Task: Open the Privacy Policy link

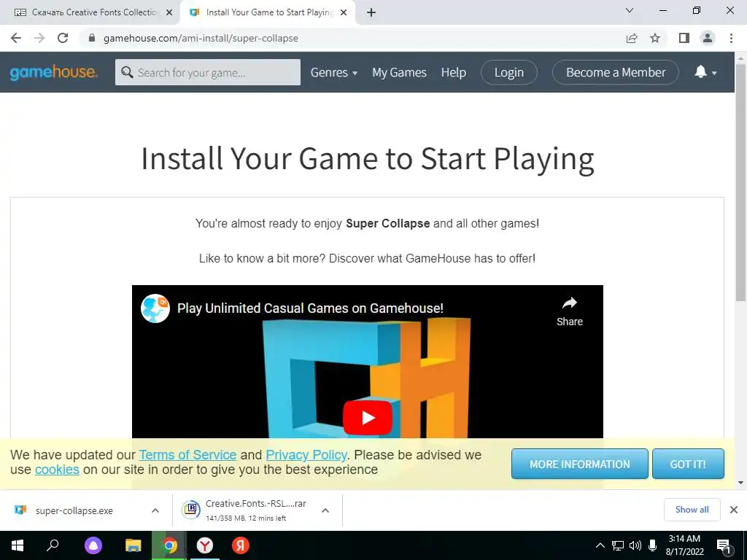Action: pos(306,455)
